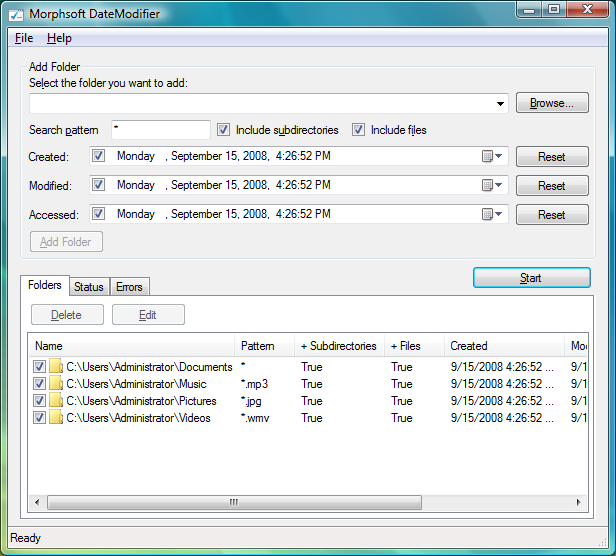Image resolution: width=616 pixels, height=556 pixels.
Task: Open the Help menu
Action: coord(59,38)
